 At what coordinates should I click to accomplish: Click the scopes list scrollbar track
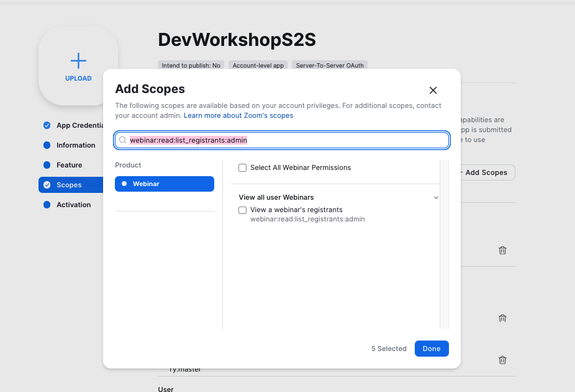point(444,244)
